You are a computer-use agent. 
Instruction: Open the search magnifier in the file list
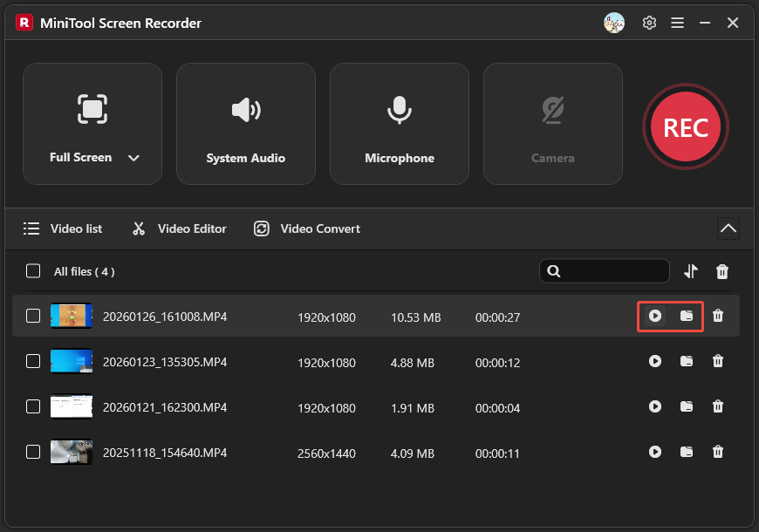(x=554, y=271)
